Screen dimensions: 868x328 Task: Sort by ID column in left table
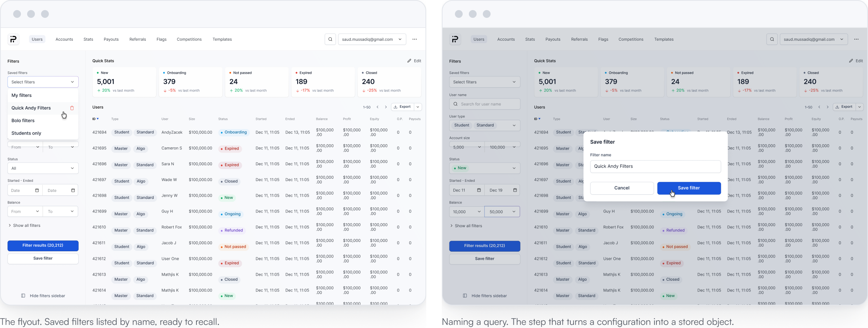coord(95,119)
